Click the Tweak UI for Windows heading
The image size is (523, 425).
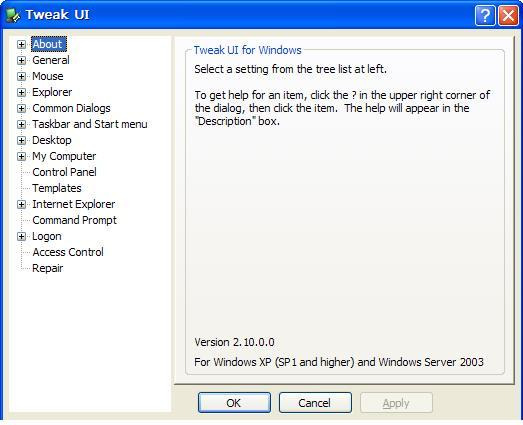247,50
